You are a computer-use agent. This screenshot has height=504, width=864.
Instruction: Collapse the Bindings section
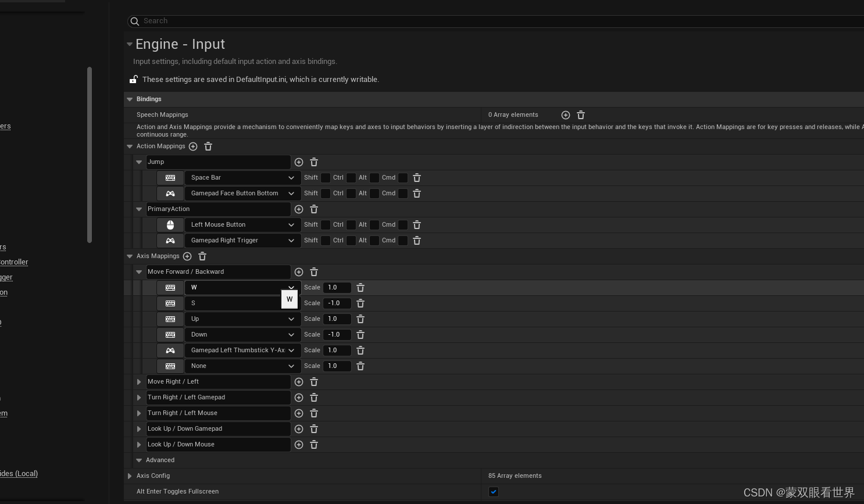[129, 99]
